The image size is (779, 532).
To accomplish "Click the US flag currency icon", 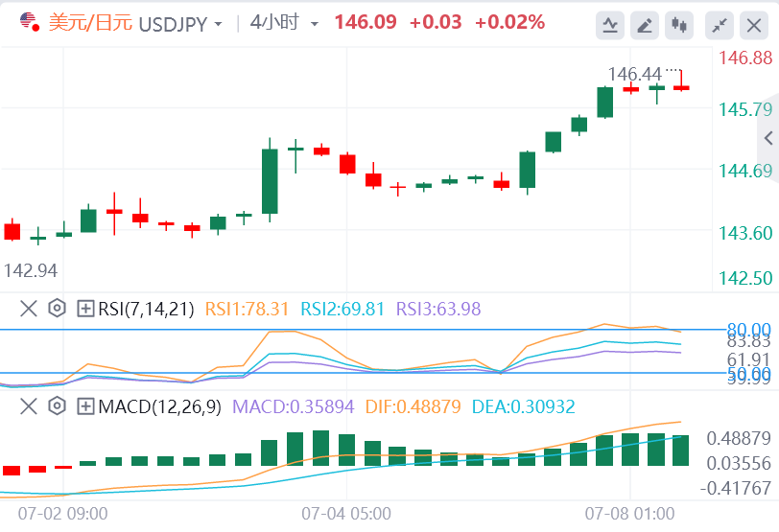I will [x=29, y=22].
